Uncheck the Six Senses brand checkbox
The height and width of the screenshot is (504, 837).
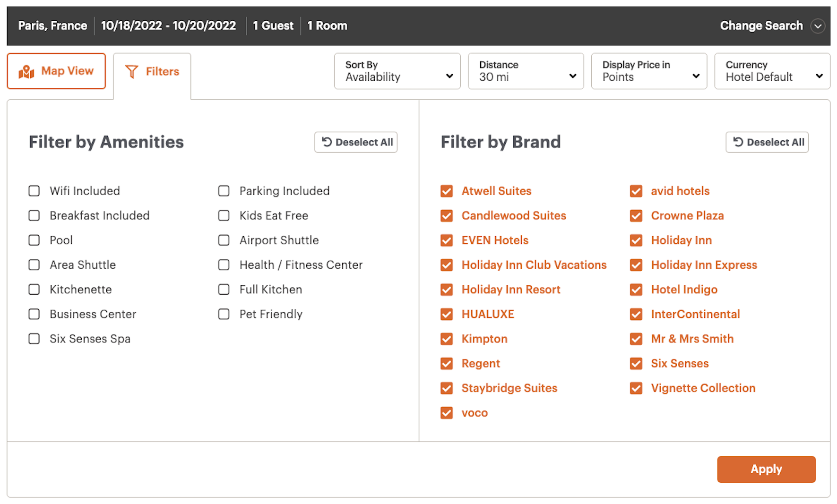[x=636, y=363]
